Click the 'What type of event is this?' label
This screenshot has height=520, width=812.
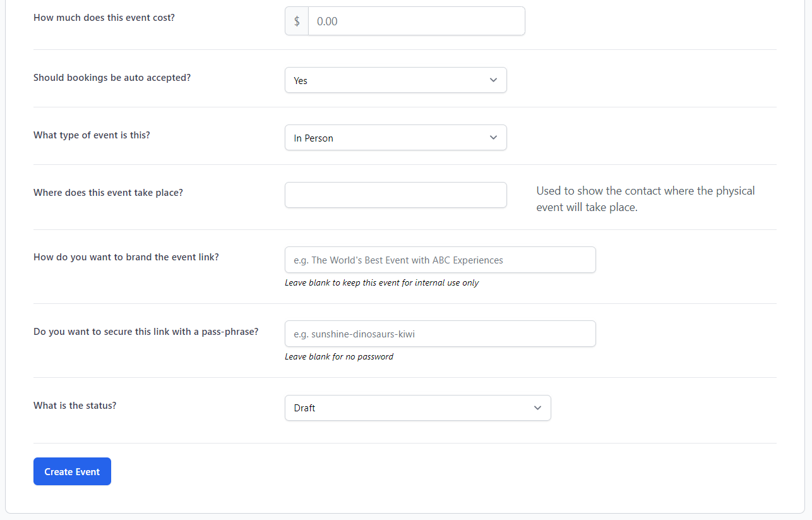[x=92, y=135]
